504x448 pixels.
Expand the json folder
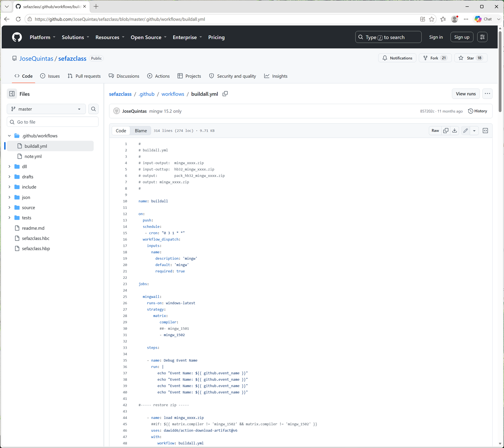9,197
